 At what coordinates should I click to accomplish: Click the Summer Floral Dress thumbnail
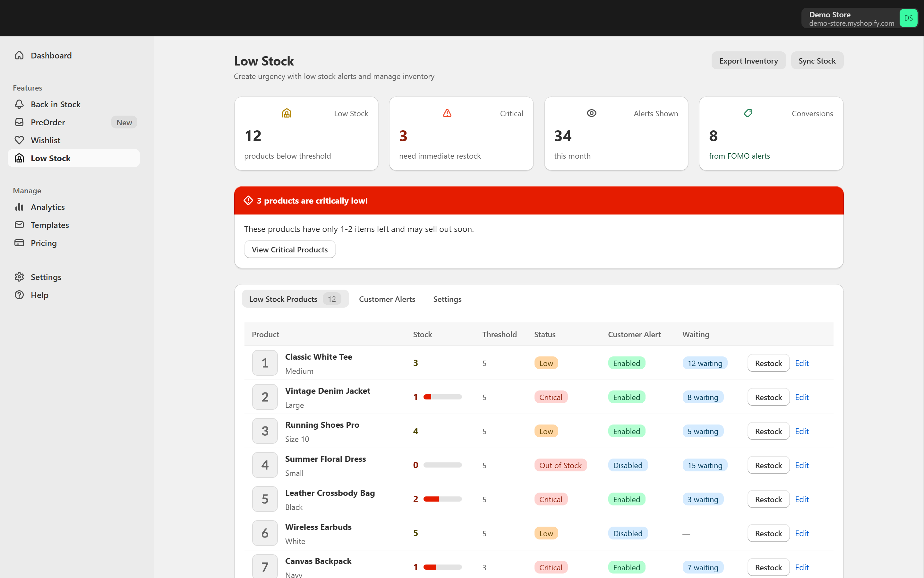click(x=265, y=465)
